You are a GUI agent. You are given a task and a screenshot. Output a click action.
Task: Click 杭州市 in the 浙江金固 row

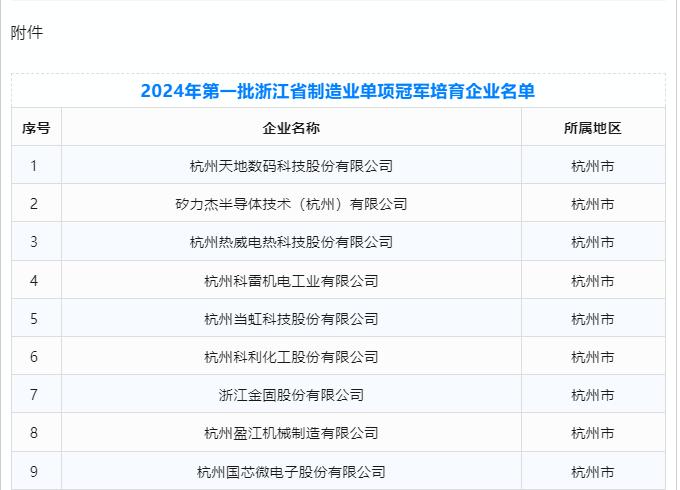pyautogui.click(x=593, y=395)
